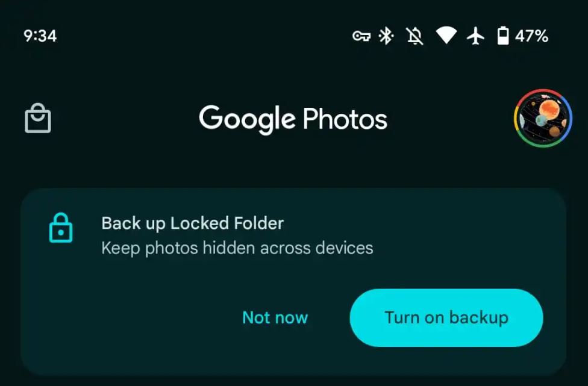Tap the battery status icon

point(503,36)
